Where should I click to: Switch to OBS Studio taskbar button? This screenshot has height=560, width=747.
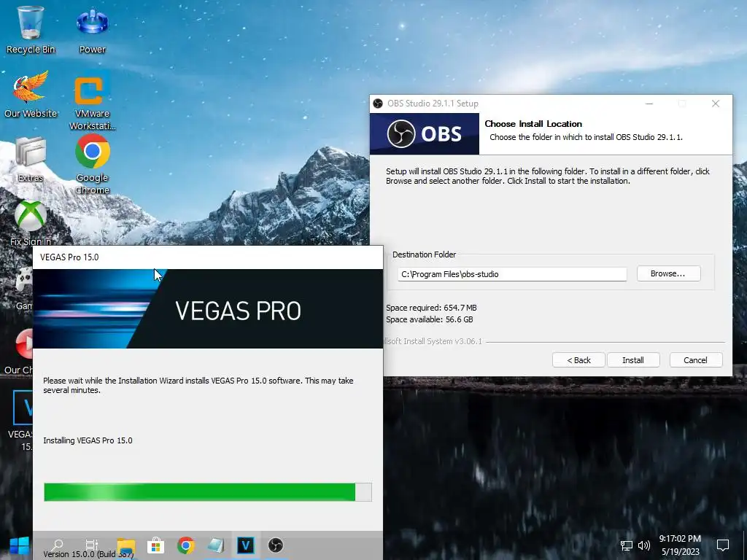click(x=275, y=545)
